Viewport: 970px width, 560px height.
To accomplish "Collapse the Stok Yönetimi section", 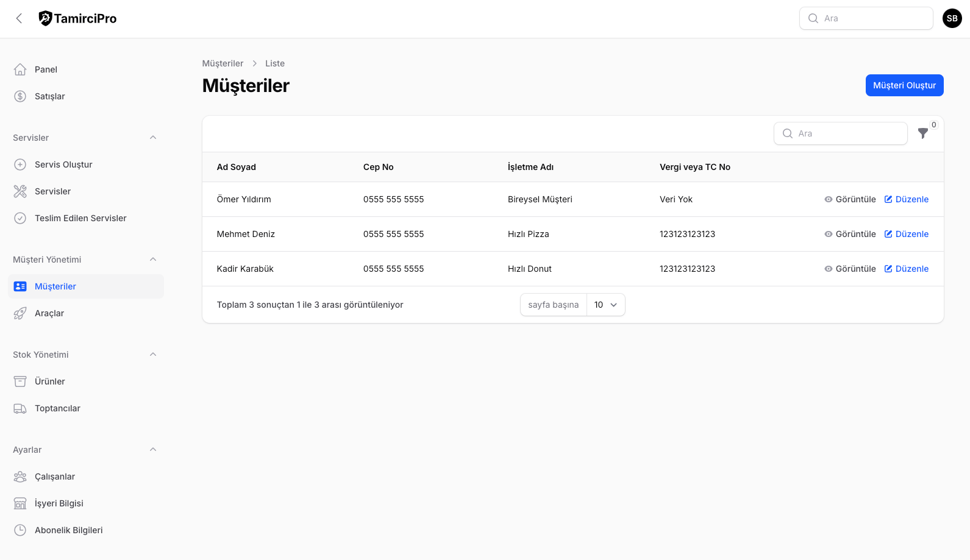I will [153, 355].
